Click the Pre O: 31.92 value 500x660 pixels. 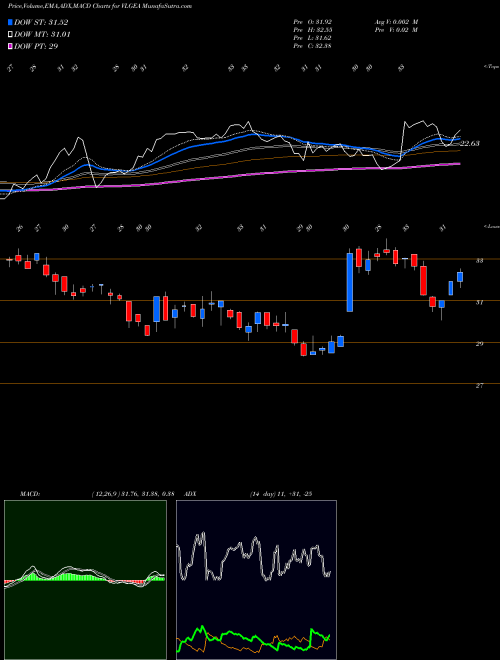(x=313, y=22)
